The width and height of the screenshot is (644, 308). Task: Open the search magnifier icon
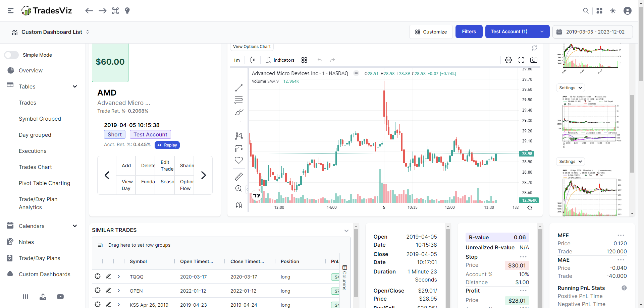point(586,11)
